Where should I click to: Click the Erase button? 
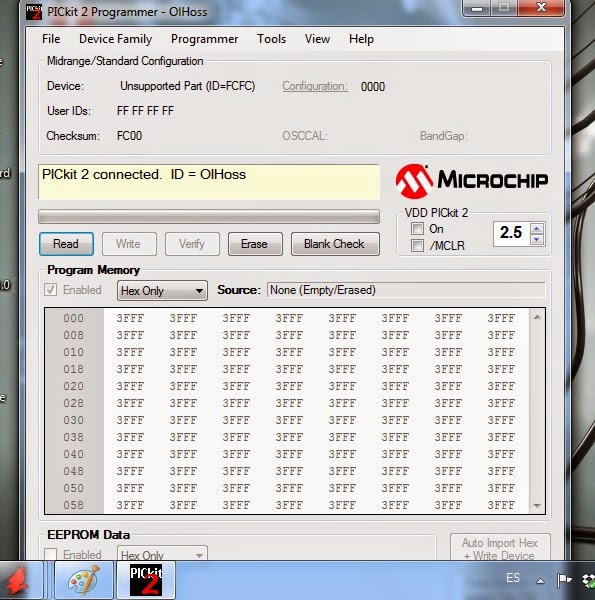coord(255,244)
